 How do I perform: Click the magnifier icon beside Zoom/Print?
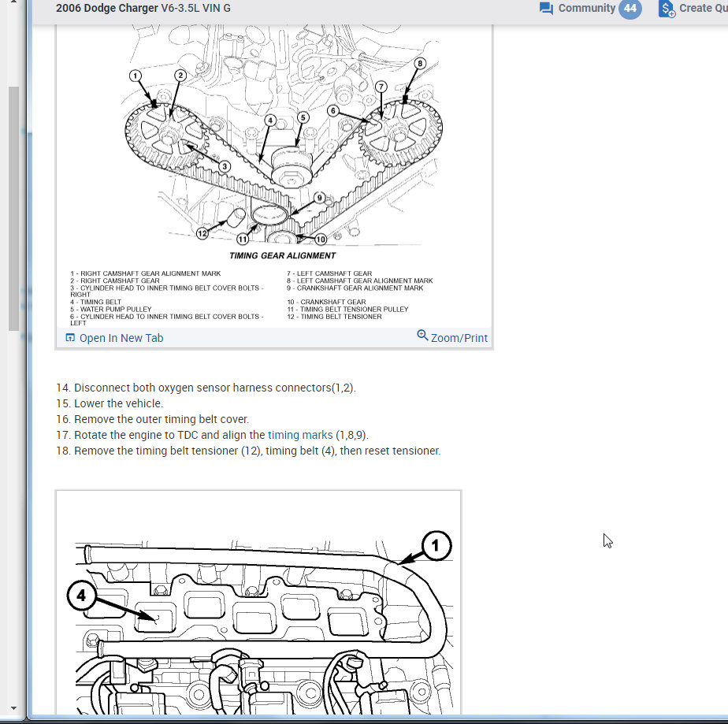click(422, 335)
